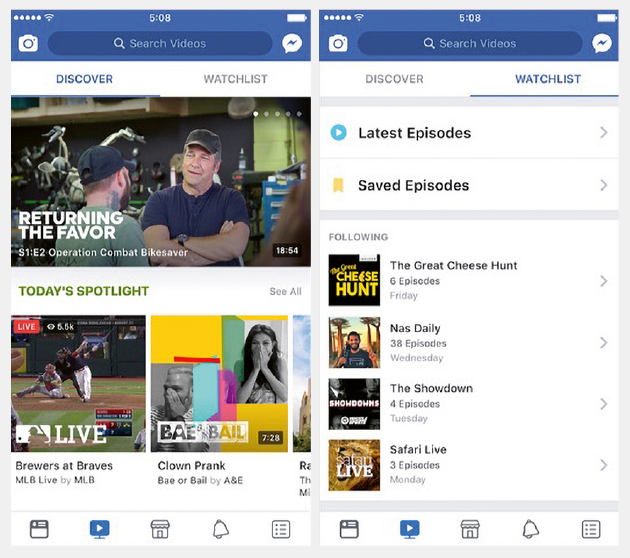Click search magnifier in Watchlist screen search bar

pos(429,43)
